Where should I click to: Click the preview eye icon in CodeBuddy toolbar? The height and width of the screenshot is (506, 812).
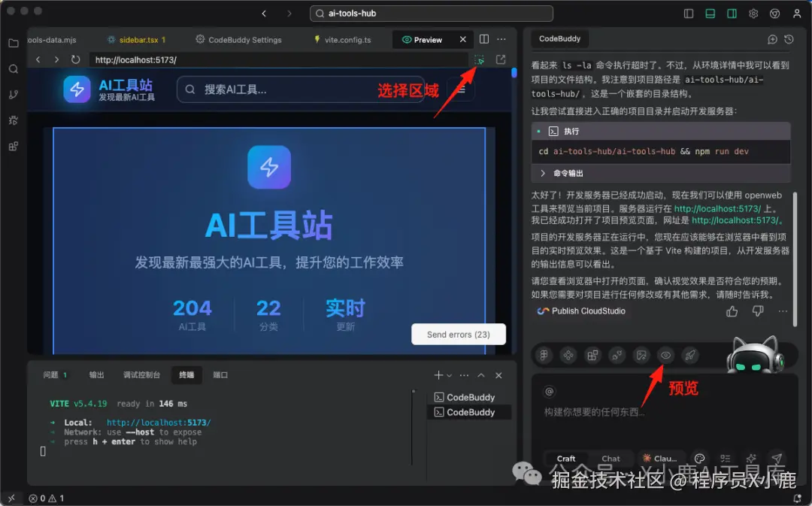666,355
